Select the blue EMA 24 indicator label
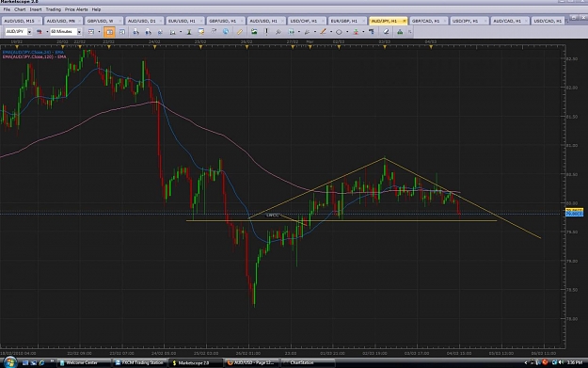Viewport: 588px width, 368px height. (33, 52)
